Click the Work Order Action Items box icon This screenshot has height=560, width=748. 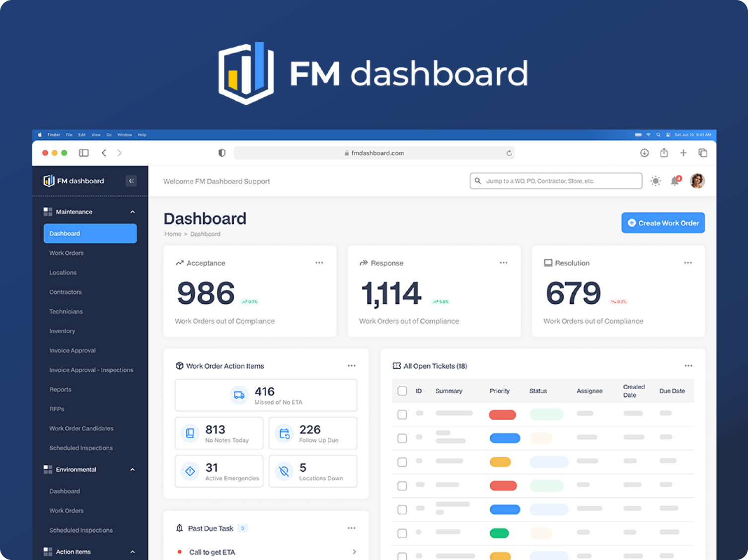(x=179, y=366)
